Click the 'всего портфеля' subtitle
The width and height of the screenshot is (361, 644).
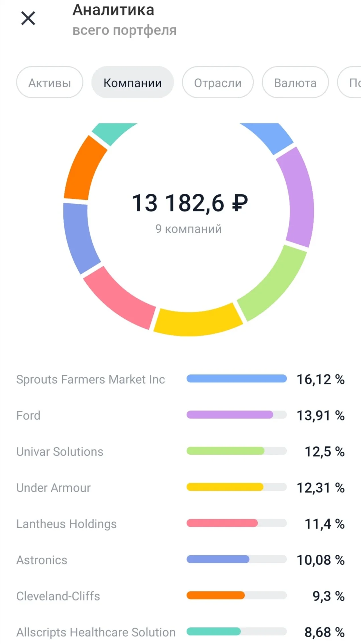pyautogui.click(x=124, y=30)
